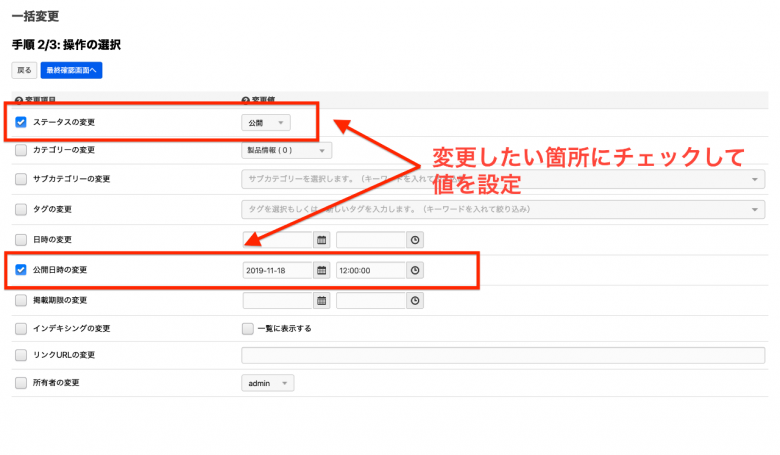
Task: Click the 日時の変更 date field
Action: point(278,240)
